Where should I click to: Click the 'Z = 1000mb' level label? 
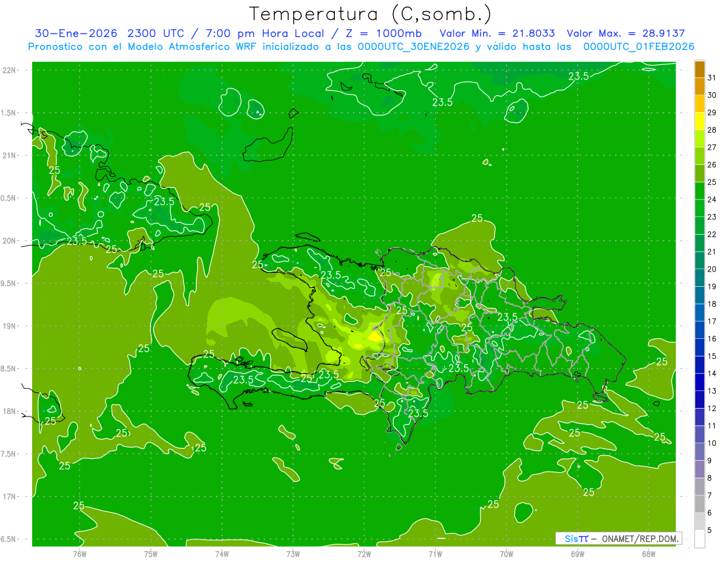(x=383, y=33)
